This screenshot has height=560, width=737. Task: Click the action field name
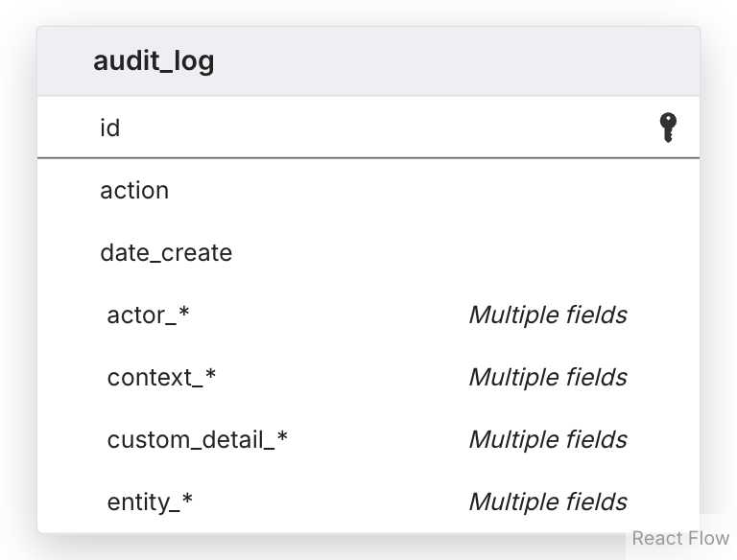pos(134,190)
